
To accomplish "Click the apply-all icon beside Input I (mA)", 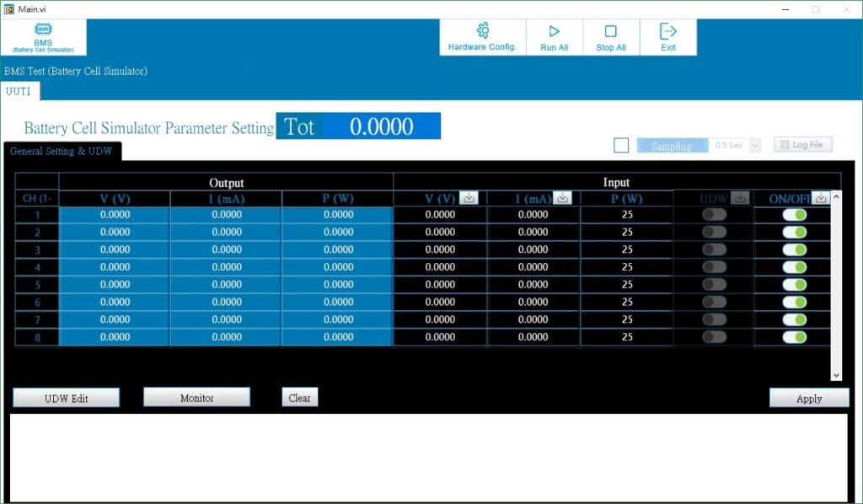I will [563, 197].
